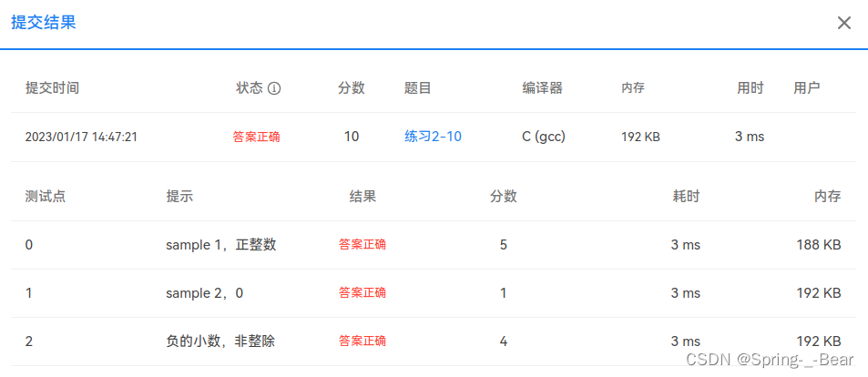This screenshot has height=377, width=868.
Task: Click the 分数 header in the submission table
Action: [x=352, y=88]
